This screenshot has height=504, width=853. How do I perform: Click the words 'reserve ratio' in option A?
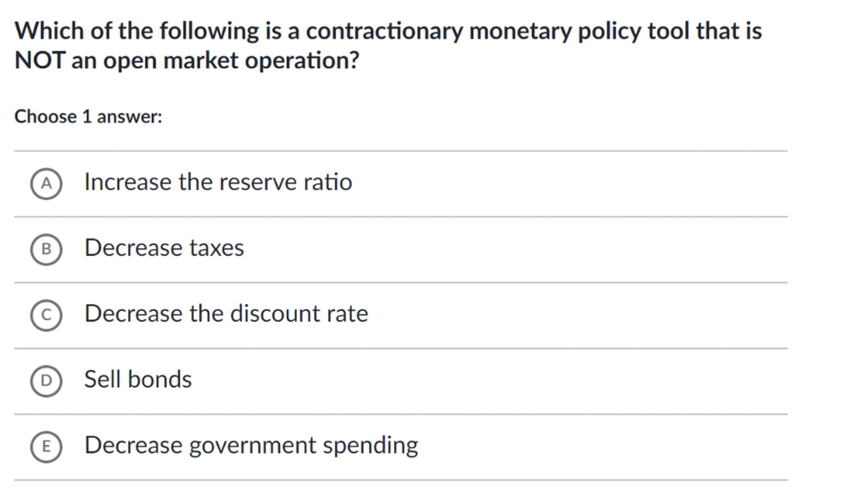coord(285,182)
